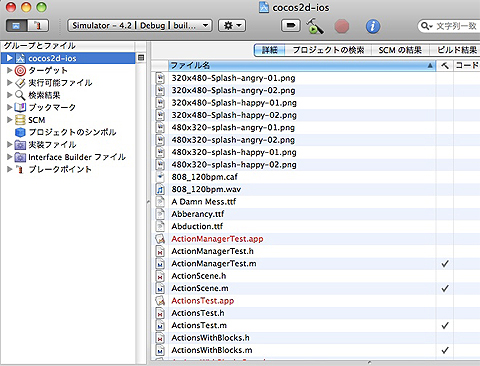480x366 pixels.
Task: Expand the ブレークポイント group triangle
Action: point(10,169)
